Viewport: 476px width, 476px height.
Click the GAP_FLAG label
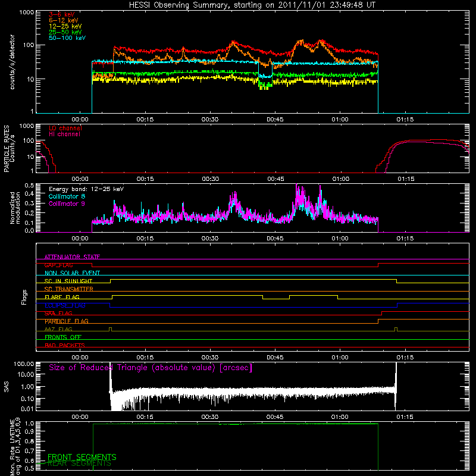pos(58,265)
